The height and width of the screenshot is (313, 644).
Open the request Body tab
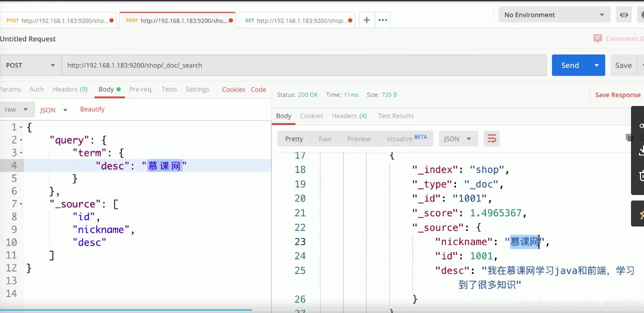click(109, 89)
